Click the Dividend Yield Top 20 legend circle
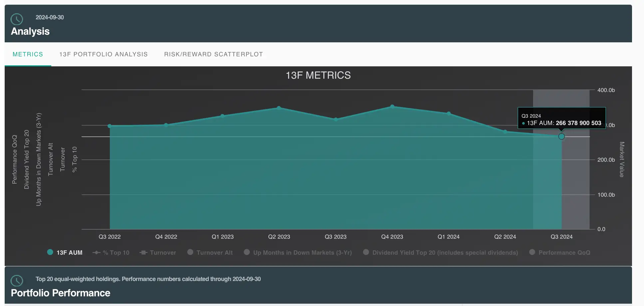The height and width of the screenshot is (306, 644). click(366, 252)
